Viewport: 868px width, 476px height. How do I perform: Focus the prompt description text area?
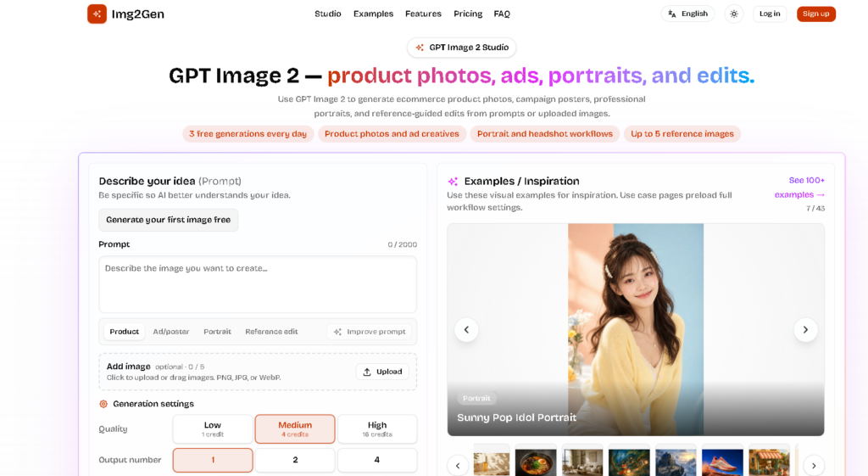(x=258, y=284)
